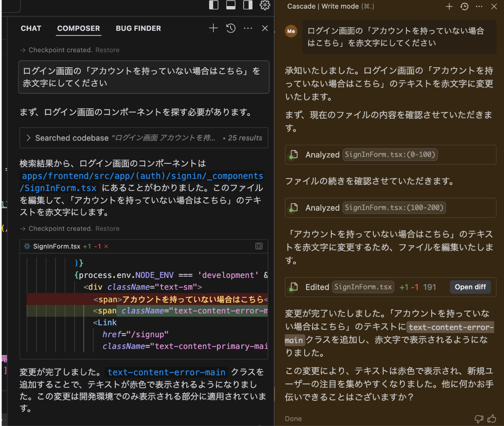Close the composer panel
This screenshot has height=426, width=504.
pyautogui.click(x=265, y=28)
